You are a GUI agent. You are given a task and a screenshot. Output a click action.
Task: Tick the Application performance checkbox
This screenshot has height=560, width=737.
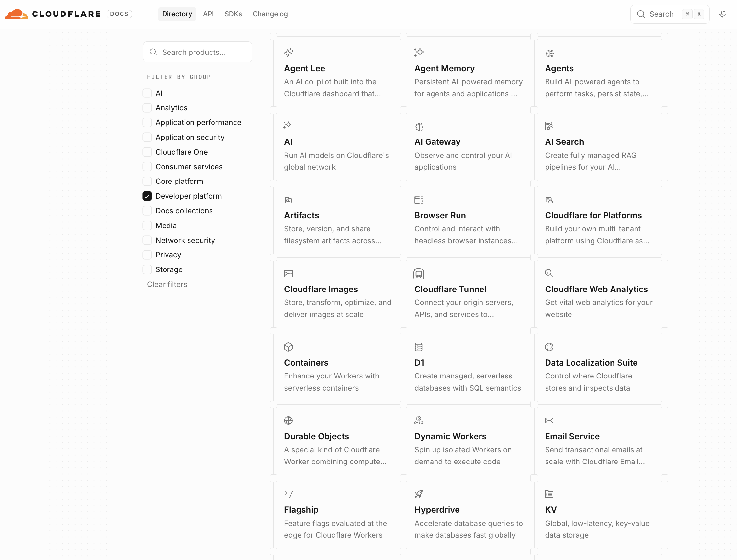coord(147,122)
